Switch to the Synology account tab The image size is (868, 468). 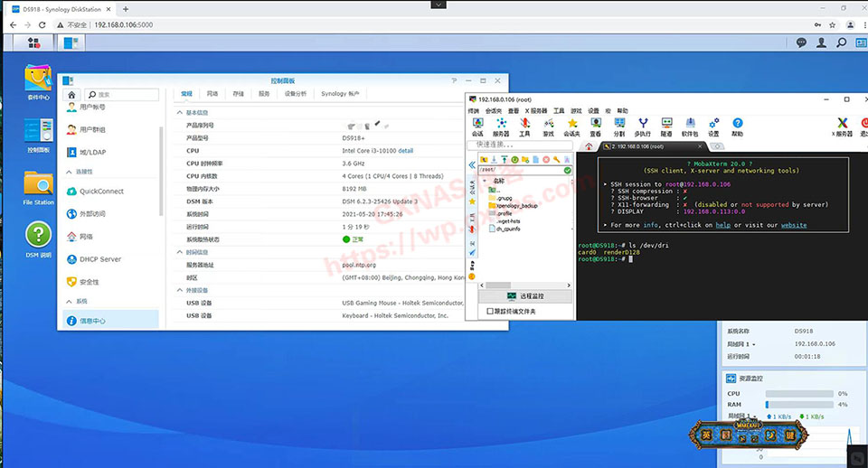click(x=340, y=94)
